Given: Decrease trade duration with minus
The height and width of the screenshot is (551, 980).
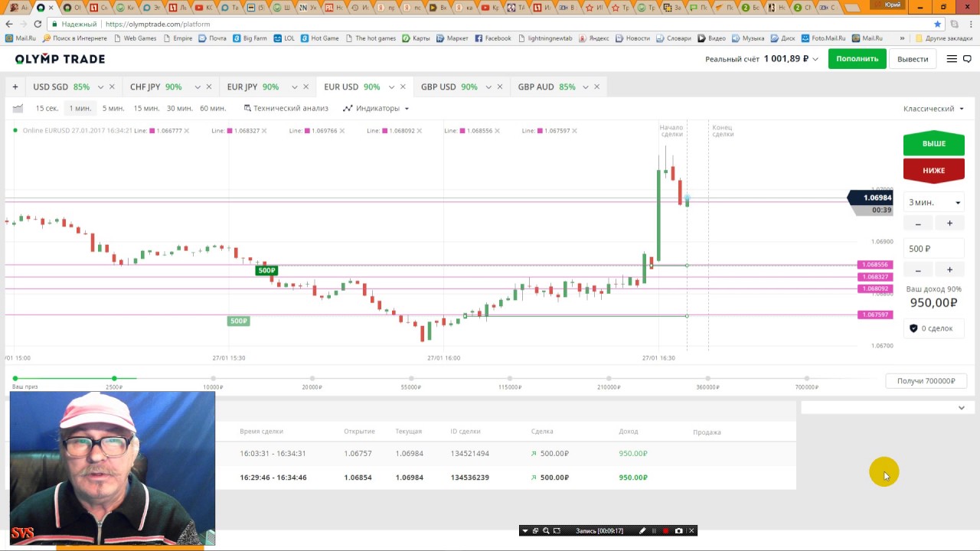Looking at the screenshot, I should click(x=918, y=223).
